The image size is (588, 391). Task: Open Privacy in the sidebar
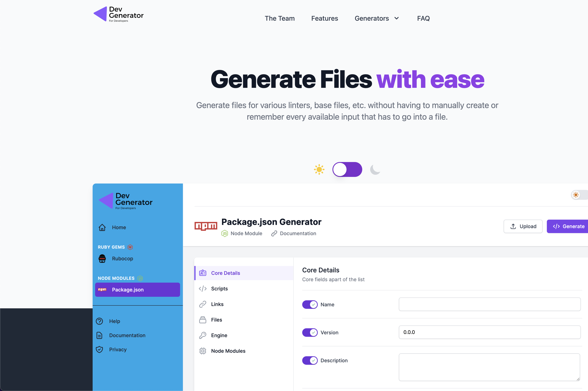(118, 349)
